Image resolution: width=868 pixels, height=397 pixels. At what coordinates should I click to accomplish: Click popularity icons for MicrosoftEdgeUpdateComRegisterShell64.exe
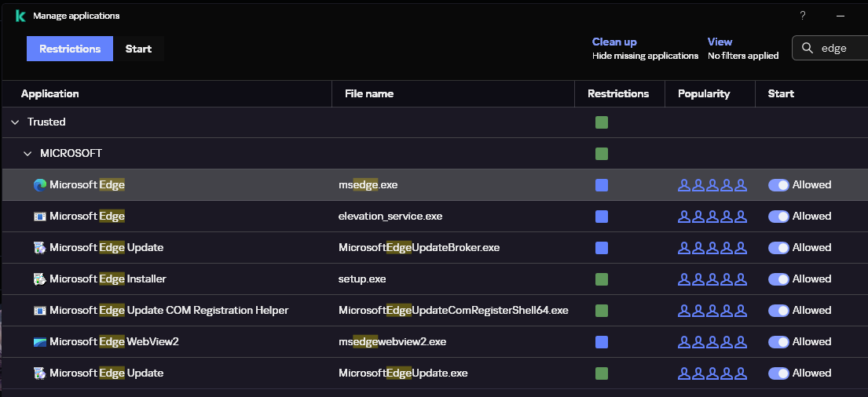point(712,310)
